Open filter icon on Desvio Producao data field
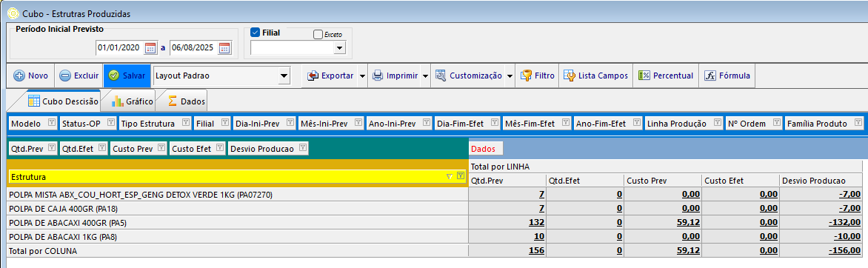 (302, 148)
